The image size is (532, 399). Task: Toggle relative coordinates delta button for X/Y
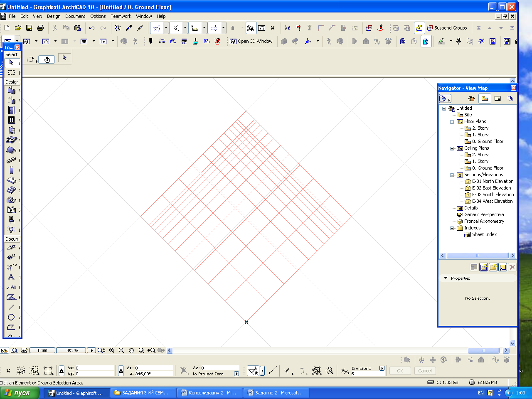coord(62,371)
